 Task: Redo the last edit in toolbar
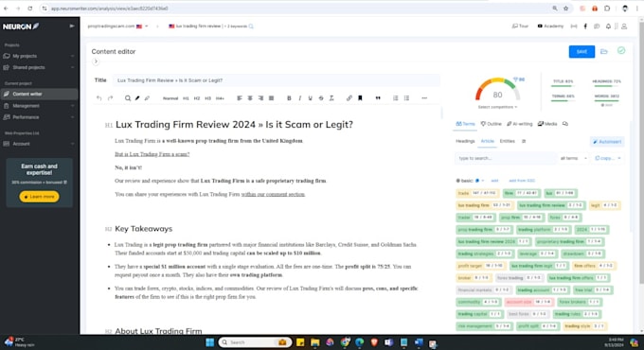coord(110,98)
